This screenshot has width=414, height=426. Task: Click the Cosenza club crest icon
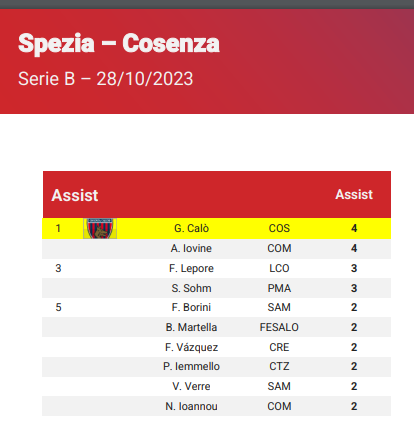click(100, 228)
